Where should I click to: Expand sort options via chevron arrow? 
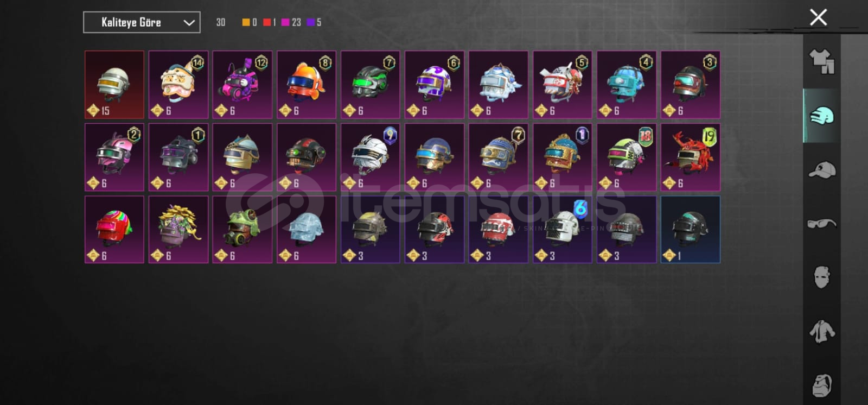tap(189, 23)
